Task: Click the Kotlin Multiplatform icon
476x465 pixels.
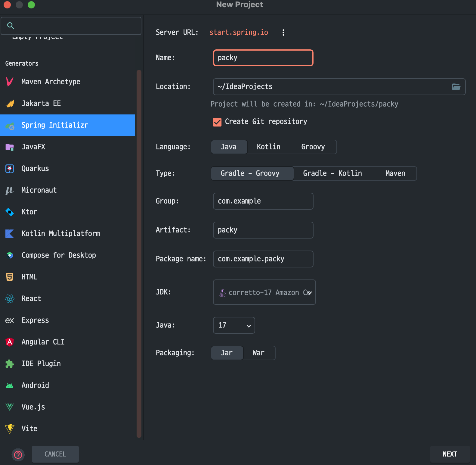Action: [10, 234]
